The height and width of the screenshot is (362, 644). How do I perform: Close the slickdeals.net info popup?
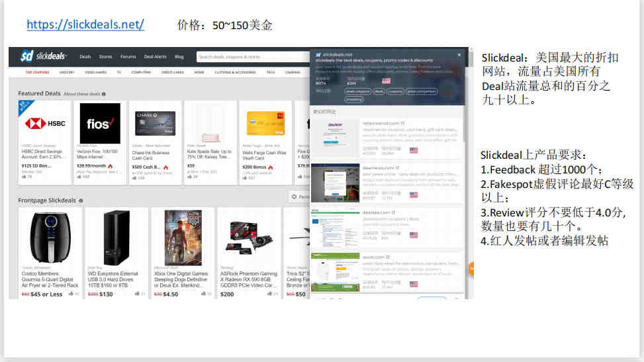(x=459, y=55)
